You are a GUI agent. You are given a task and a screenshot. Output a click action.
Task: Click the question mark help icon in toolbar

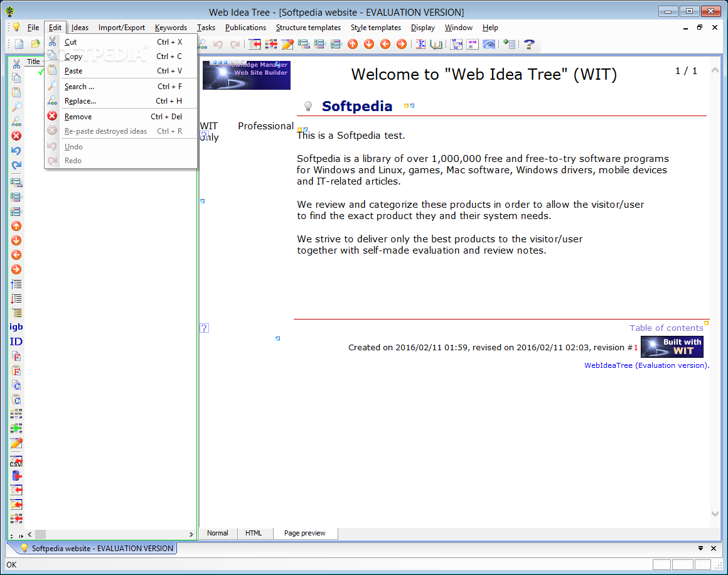click(529, 44)
